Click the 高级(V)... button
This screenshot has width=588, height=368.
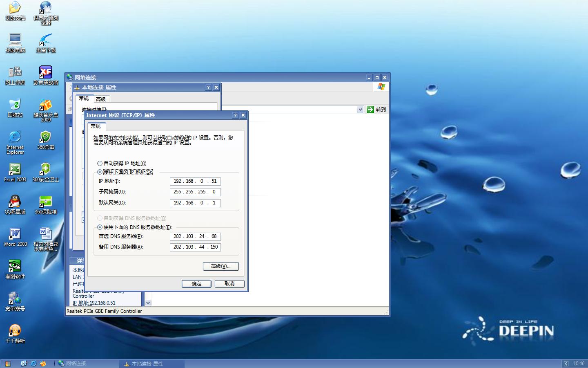point(220,266)
